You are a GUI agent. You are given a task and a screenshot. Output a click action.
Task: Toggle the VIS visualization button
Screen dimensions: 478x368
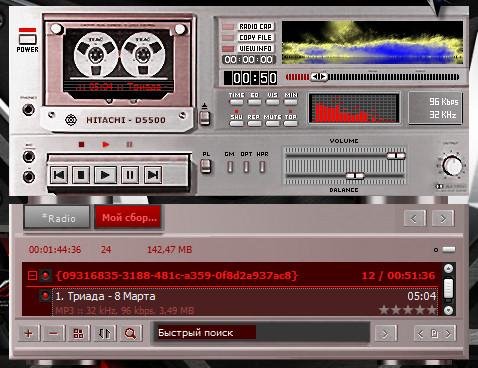pos(272,102)
